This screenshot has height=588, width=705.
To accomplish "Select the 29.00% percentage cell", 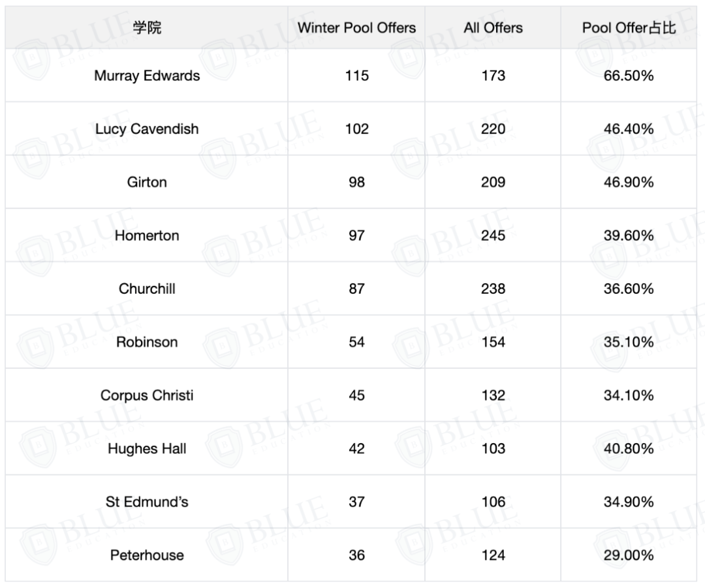I will [629, 555].
